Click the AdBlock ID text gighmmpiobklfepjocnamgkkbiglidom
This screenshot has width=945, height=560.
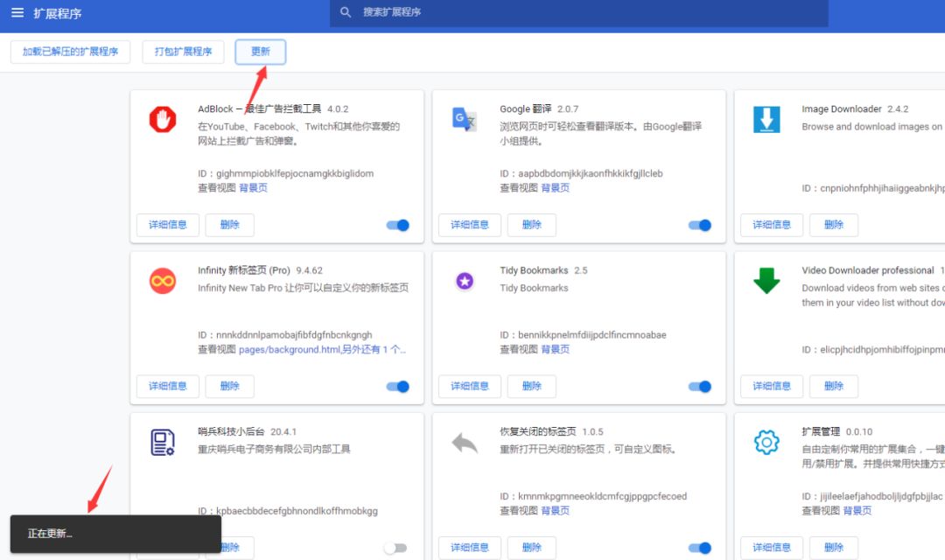[x=295, y=173]
